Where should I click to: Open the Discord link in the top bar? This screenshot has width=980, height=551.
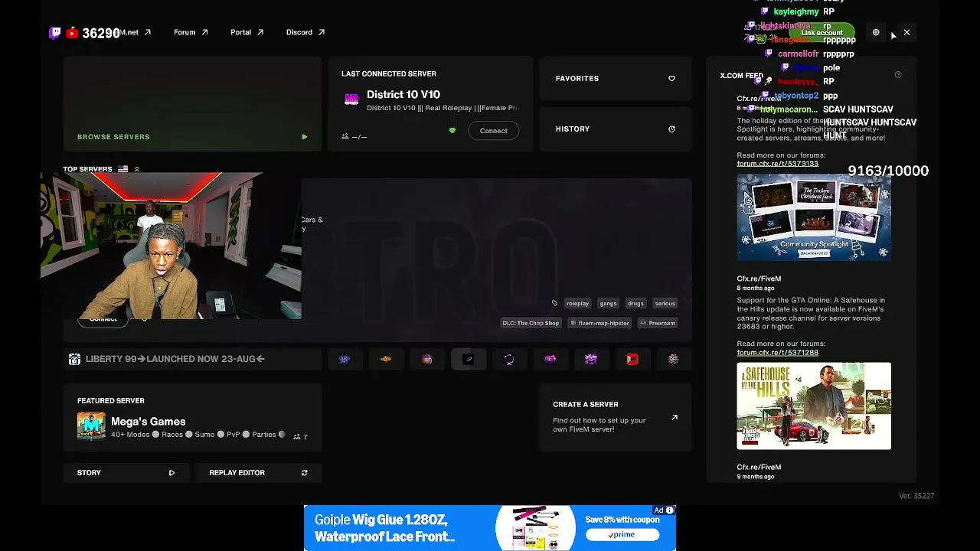point(305,32)
